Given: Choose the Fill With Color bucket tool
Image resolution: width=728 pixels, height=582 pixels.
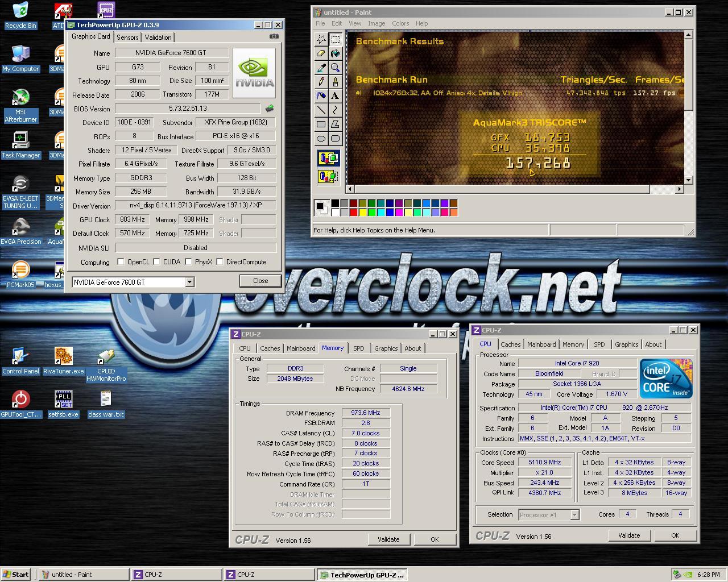Looking at the screenshot, I should click(x=336, y=53).
